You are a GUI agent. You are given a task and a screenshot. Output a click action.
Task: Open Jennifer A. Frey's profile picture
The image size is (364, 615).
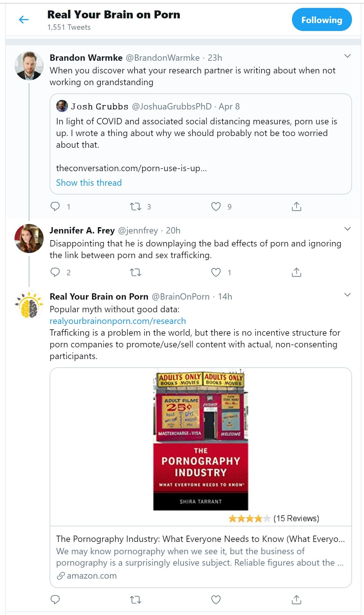(x=29, y=239)
